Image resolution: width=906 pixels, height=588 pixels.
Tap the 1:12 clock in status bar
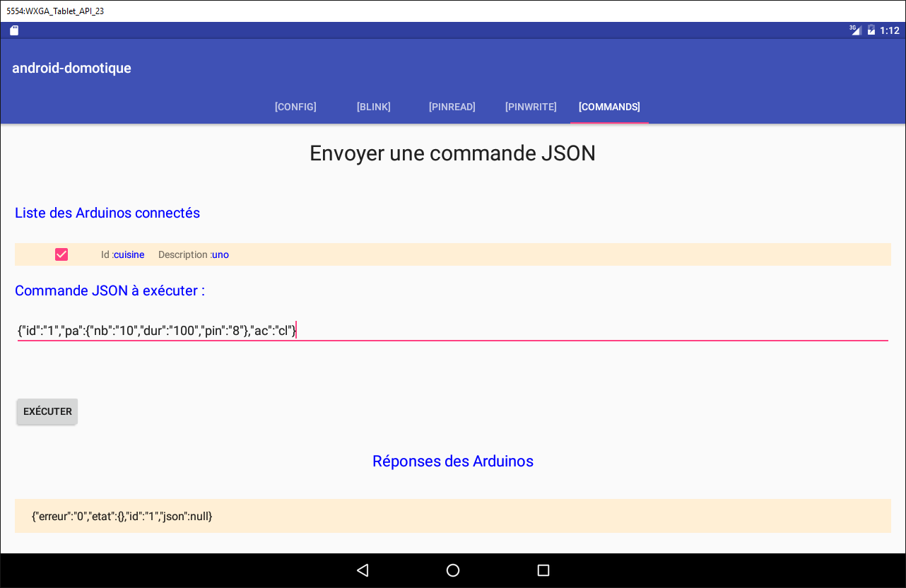890,30
